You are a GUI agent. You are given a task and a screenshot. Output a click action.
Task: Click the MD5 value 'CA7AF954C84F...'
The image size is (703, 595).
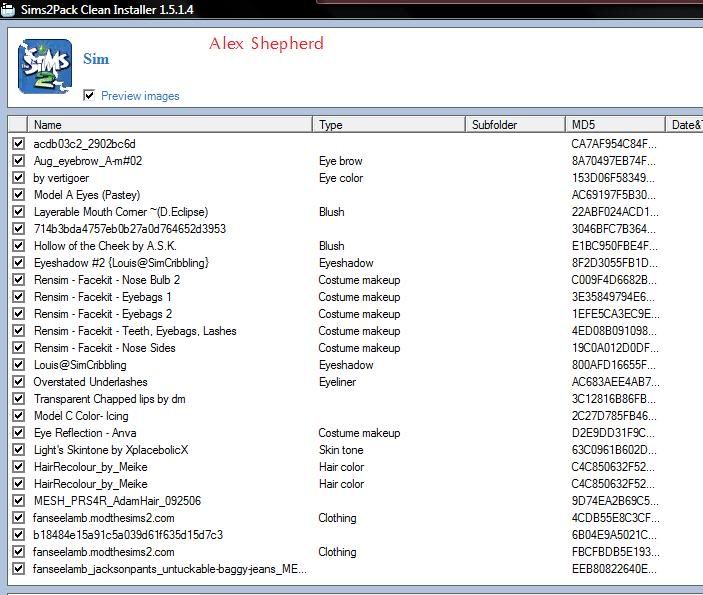click(x=614, y=143)
